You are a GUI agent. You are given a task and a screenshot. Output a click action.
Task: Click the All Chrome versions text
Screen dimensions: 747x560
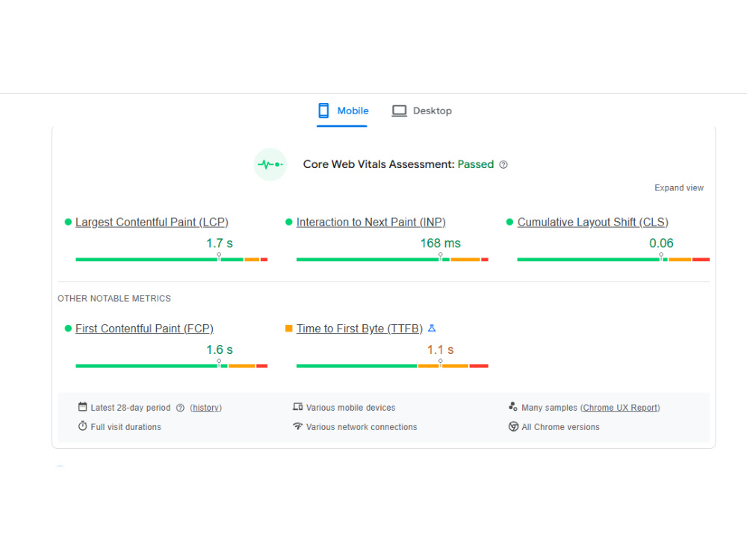pyautogui.click(x=561, y=427)
